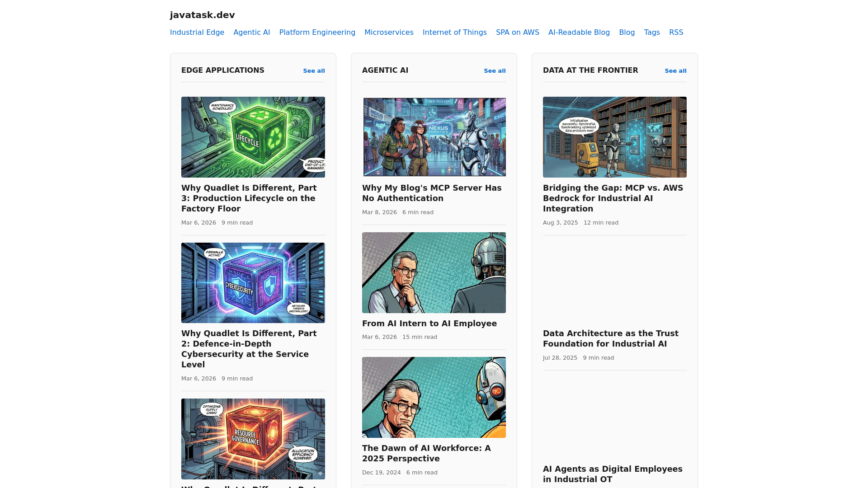Screen dimensions: 868x488
Task: See all Edge Applications posts
Action: pyautogui.click(x=313, y=71)
